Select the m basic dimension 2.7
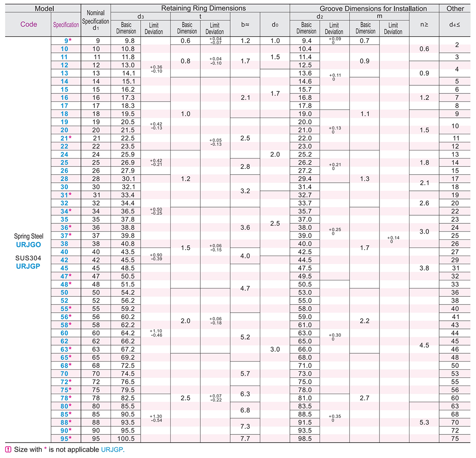This screenshot has height=458, width=476. [365, 398]
